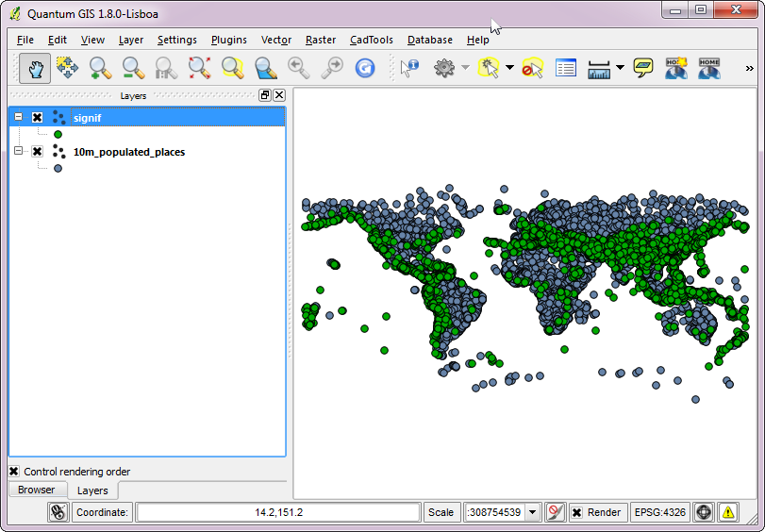The height and width of the screenshot is (532, 765).
Task: Close the Layers panel
Action: [x=279, y=95]
